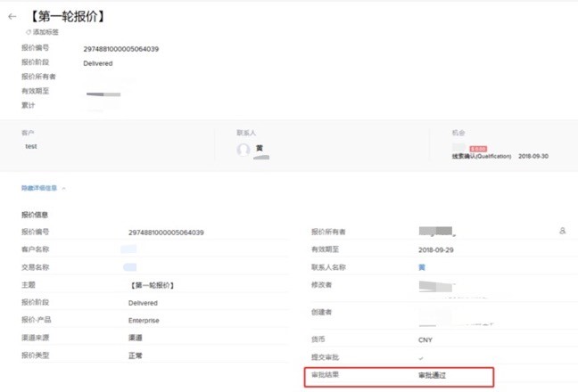Click the red amount badge in 机会 card
578x392 pixels.
(x=478, y=149)
